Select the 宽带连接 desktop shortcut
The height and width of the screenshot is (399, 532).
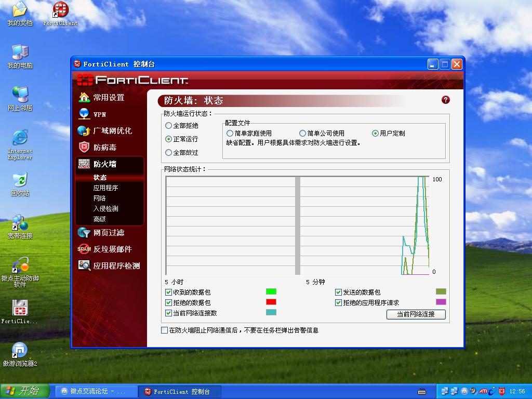coord(20,227)
